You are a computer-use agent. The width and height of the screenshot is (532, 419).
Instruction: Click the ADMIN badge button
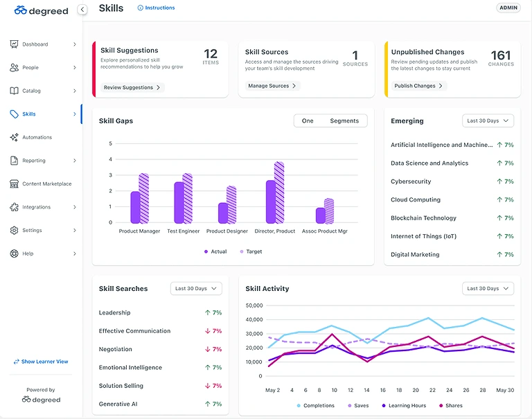tap(508, 8)
